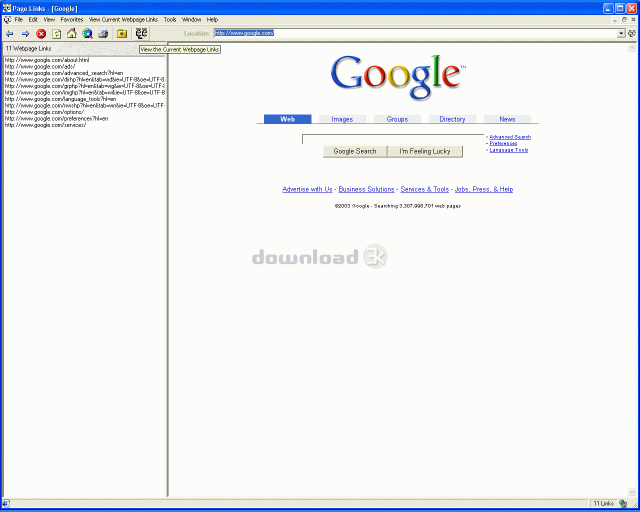Open the Language Tools link
This screenshot has width=640, height=512.
tap(509, 150)
